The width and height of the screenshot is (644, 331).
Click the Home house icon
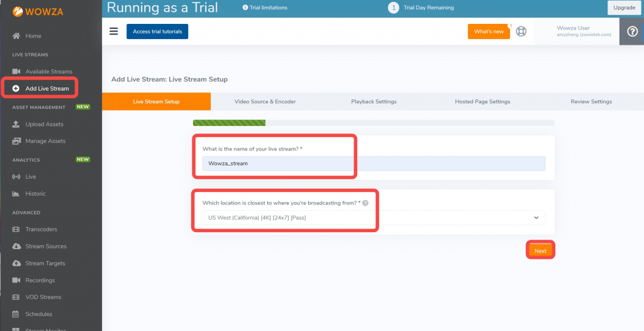(16, 36)
